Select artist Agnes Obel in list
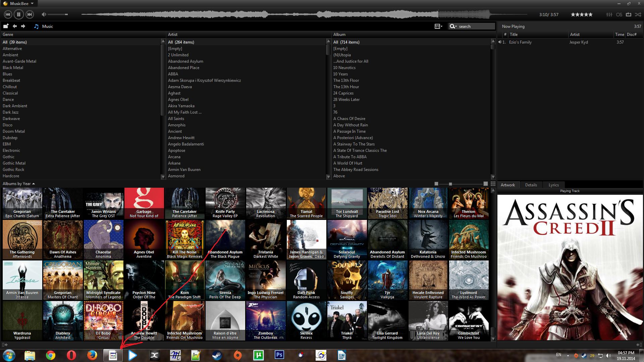This screenshot has height=362, width=644. point(178,100)
